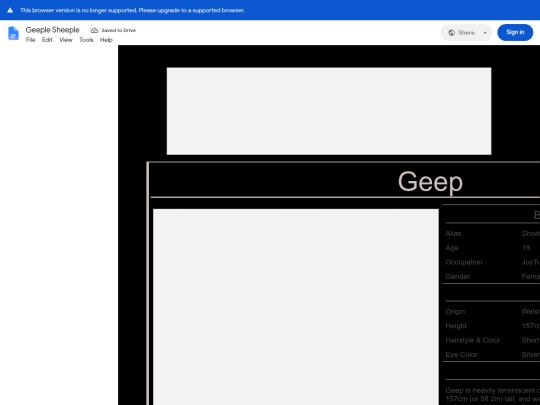This screenshot has height=405, width=540.
Task: Open the Edit menu
Action: pos(47,40)
